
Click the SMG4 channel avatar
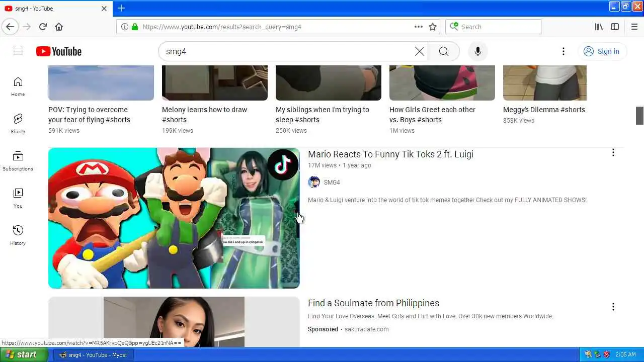pyautogui.click(x=314, y=182)
